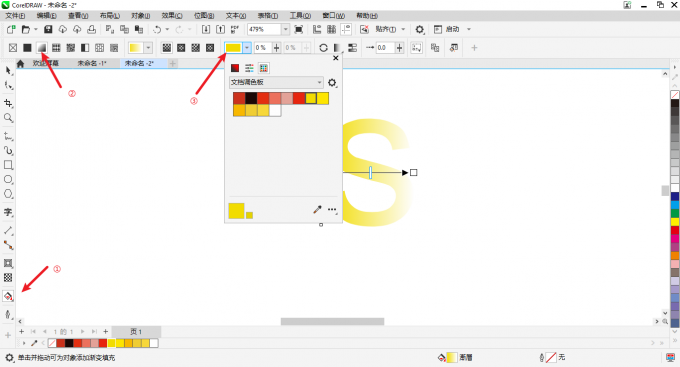This screenshot has height=367, width=680.
Task: Switch to the 未命名 -1* document tab
Action: [92, 63]
